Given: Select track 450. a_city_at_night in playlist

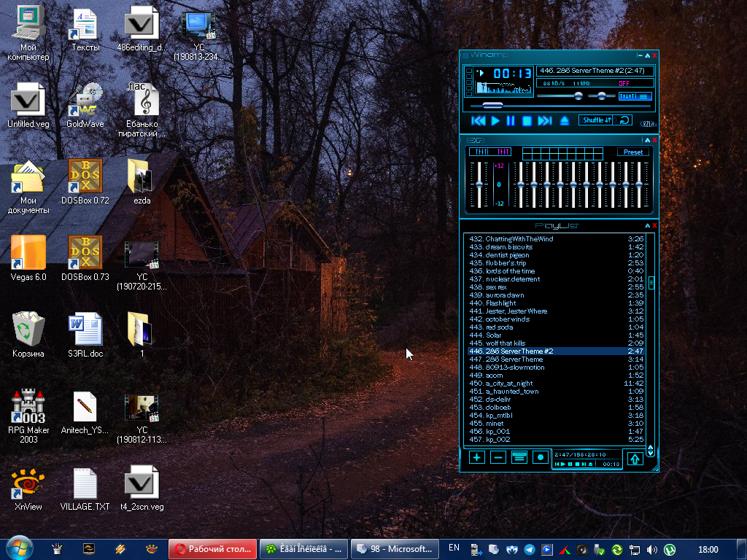Looking at the screenshot, I should tap(511, 384).
